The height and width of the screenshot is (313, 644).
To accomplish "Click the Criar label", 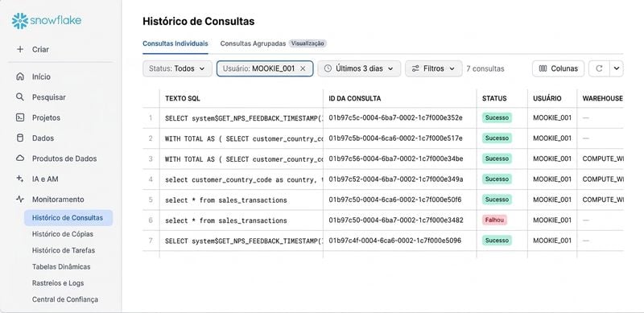I will click(41, 49).
